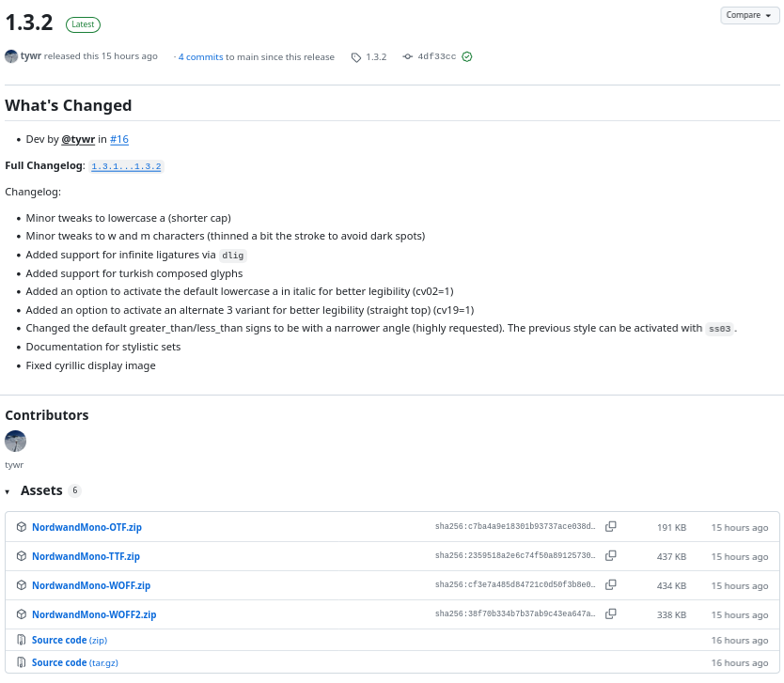
Task: Click the 'Documentation for stylistic sets' line
Action: click(103, 347)
